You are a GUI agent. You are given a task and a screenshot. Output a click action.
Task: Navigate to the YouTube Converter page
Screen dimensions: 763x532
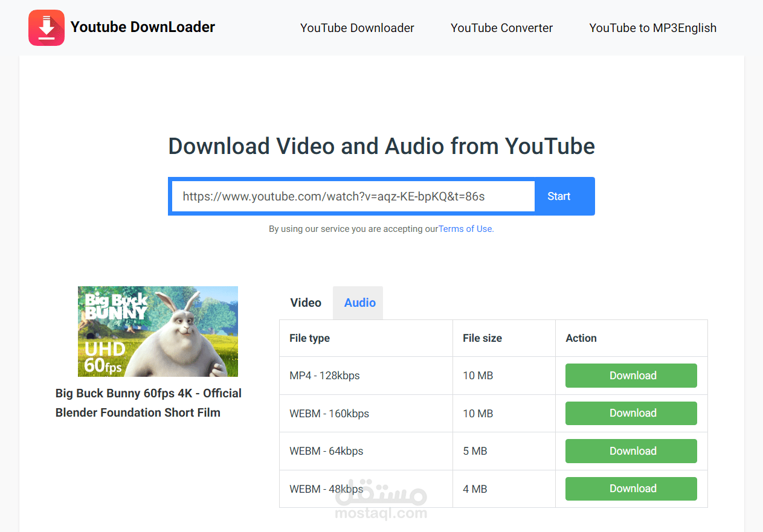click(x=501, y=28)
